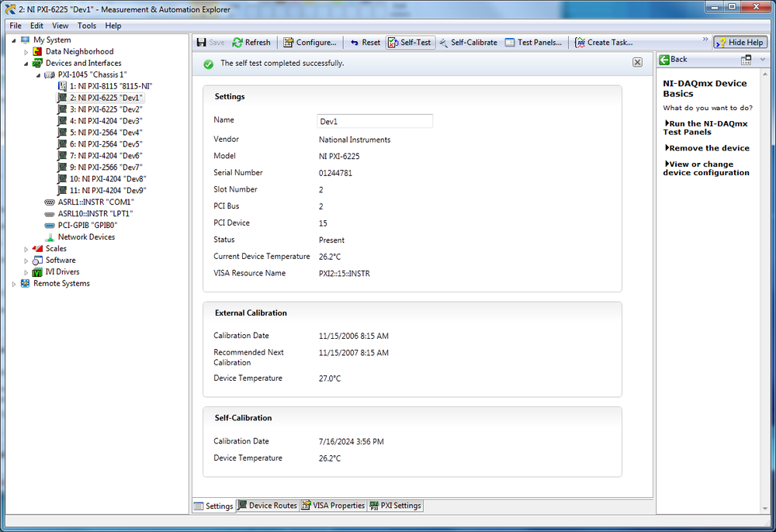Run Self-Test from the toolbar
This screenshot has width=776, height=532.
pyautogui.click(x=410, y=43)
